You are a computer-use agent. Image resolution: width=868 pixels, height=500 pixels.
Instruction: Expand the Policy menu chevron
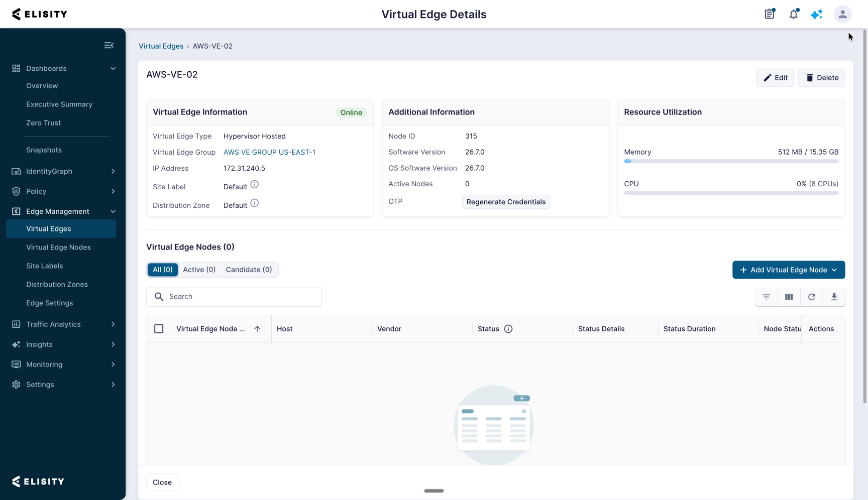113,191
